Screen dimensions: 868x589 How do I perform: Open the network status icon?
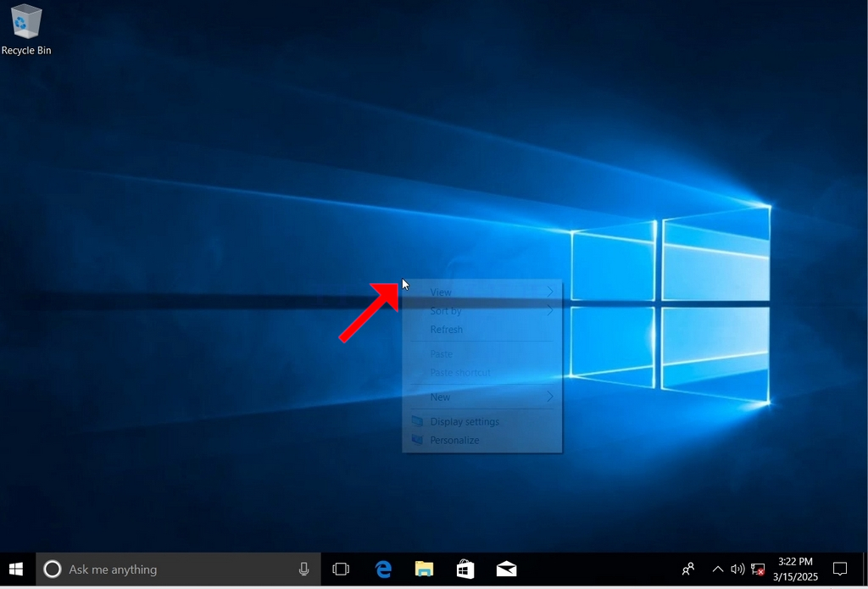pos(758,569)
